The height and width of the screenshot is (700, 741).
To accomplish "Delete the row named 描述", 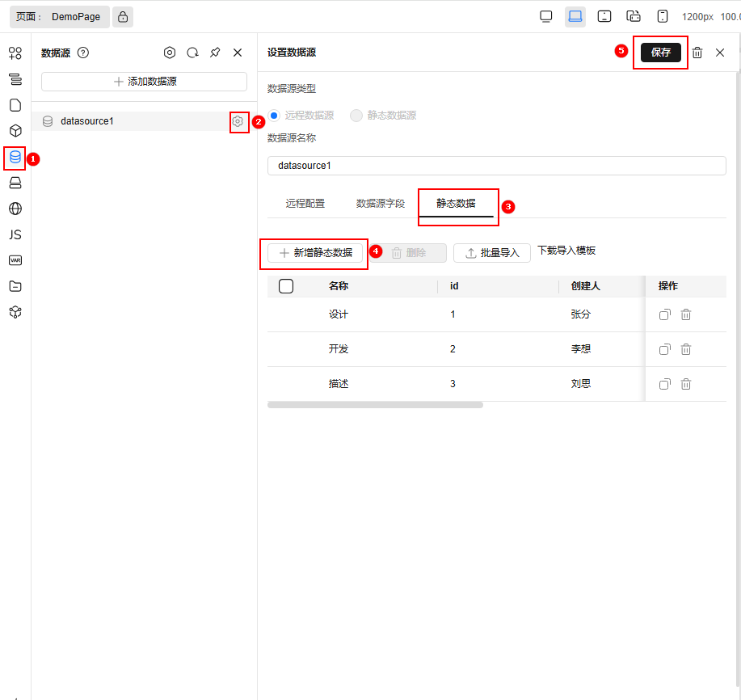I will point(685,384).
